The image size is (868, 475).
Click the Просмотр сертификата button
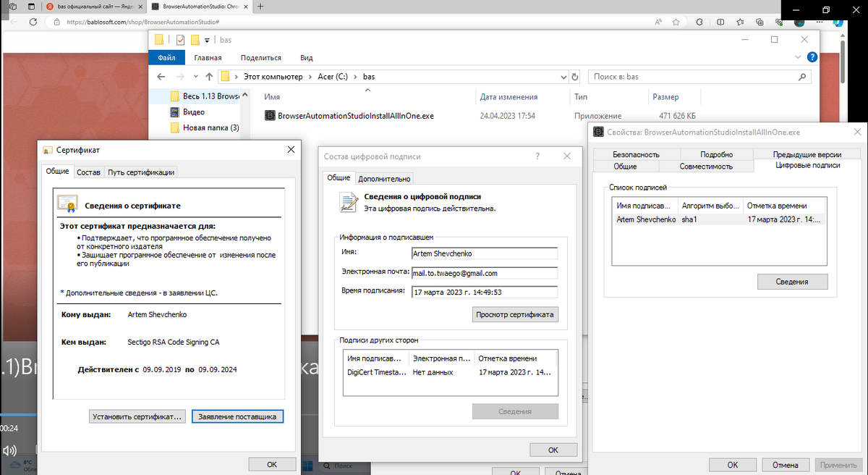pos(515,314)
